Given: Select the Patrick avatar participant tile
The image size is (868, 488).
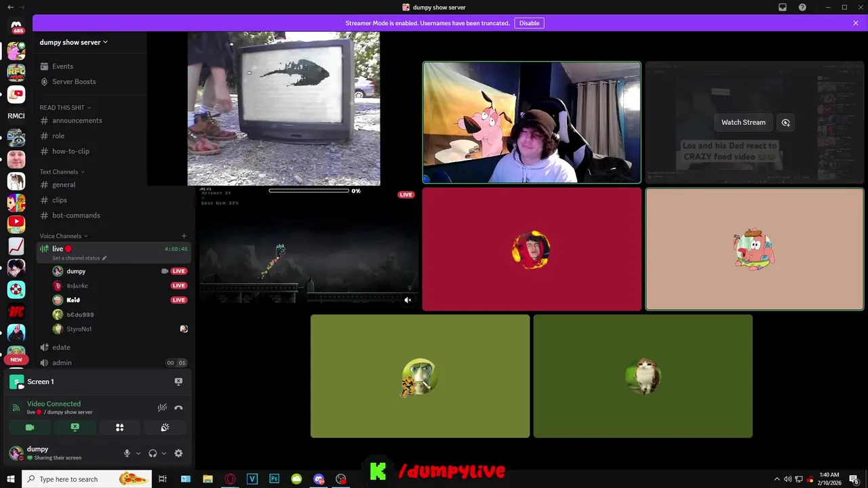Looking at the screenshot, I should (754, 249).
